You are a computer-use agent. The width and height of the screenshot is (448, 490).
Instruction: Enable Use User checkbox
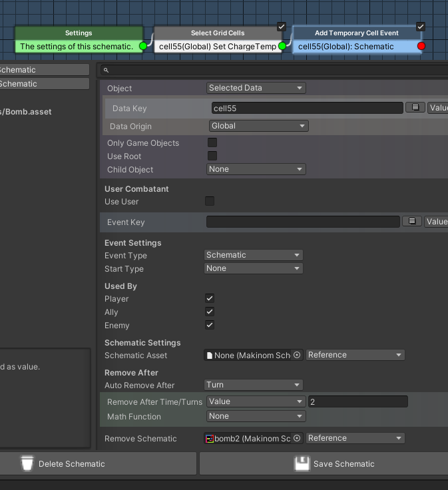tap(210, 201)
